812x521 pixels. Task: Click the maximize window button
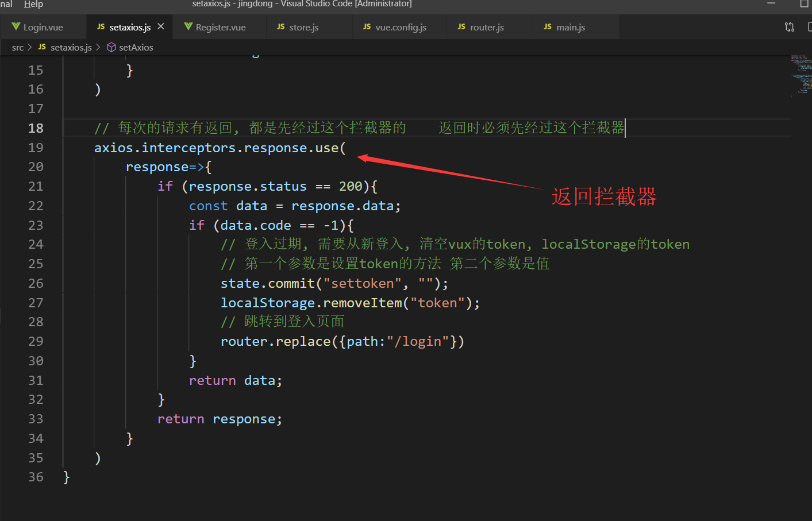[x=804, y=4]
